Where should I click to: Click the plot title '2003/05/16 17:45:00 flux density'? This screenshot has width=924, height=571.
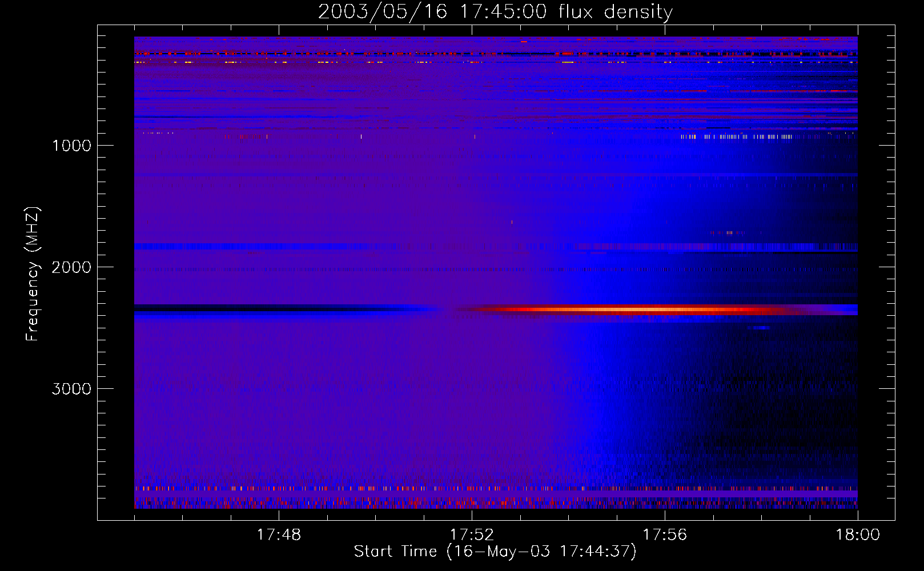tap(495, 11)
